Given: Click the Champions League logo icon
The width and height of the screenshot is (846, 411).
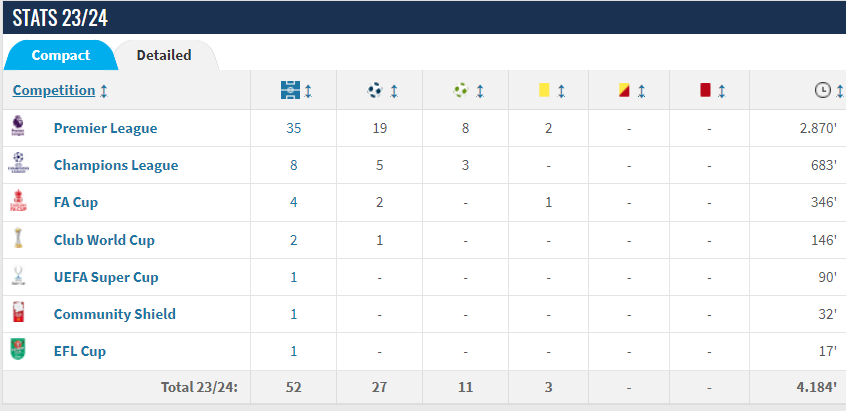Looking at the screenshot, I should pos(18,165).
